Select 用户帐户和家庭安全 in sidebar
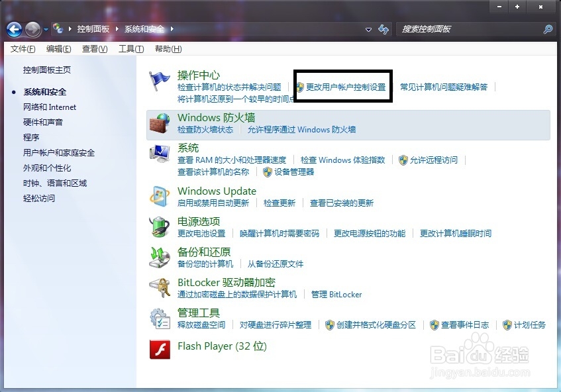This screenshot has height=392, width=561. pyautogui.click(x=59, y=153)
